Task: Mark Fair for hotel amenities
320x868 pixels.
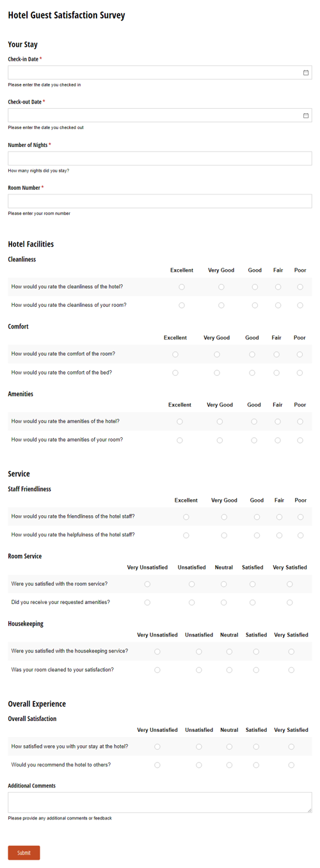Action: click(x=278, y=422)
